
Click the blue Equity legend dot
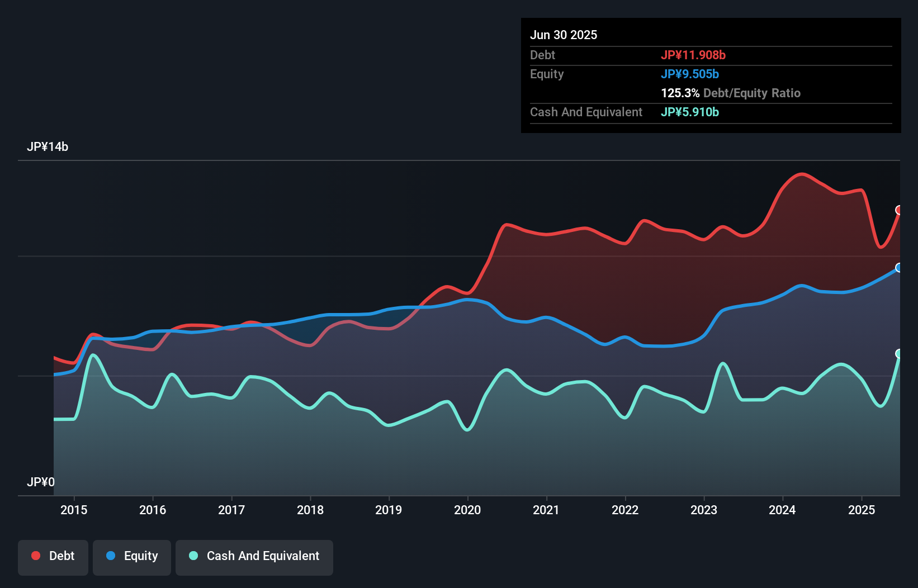click(111, 556)
